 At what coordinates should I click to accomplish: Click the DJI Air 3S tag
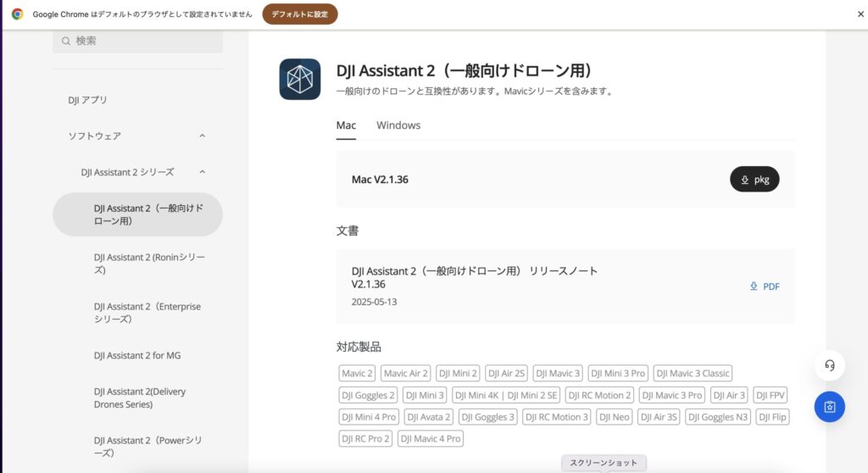click(x=658, y=416)
